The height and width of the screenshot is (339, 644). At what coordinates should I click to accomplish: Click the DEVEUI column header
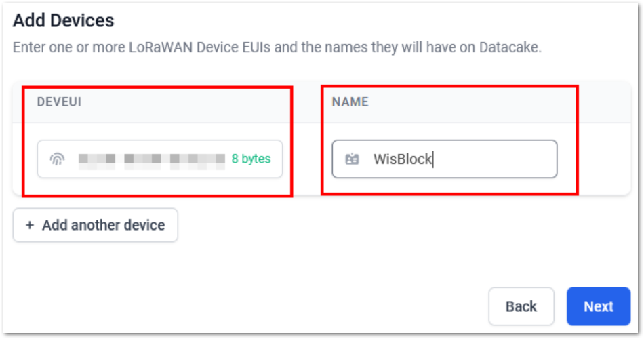[x=59, y=102]
